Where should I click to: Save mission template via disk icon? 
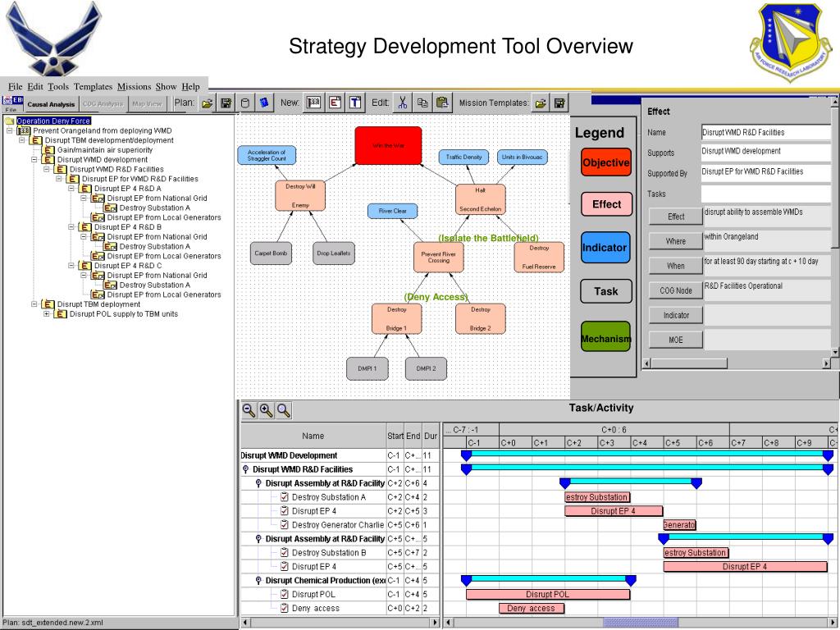pyautogui.click(x=559, y=103)
